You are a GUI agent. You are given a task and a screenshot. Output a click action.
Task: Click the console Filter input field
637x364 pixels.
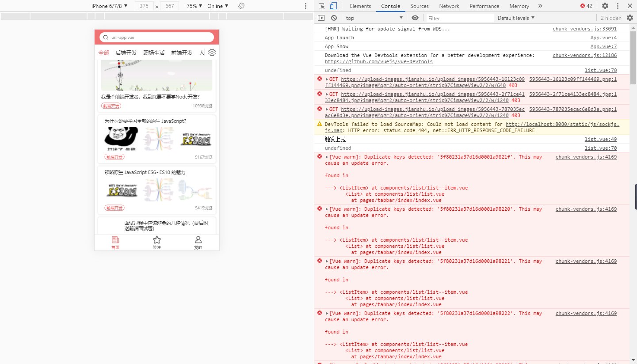(459, 18)
